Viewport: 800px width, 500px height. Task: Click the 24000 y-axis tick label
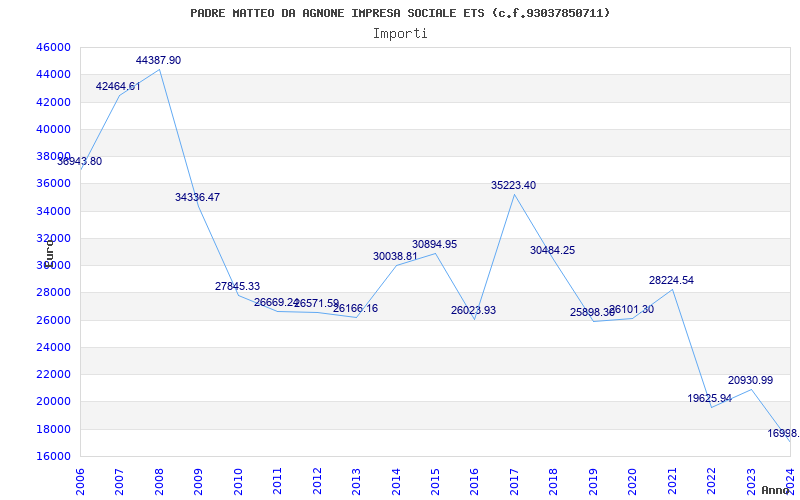click(x=53, y=347)
